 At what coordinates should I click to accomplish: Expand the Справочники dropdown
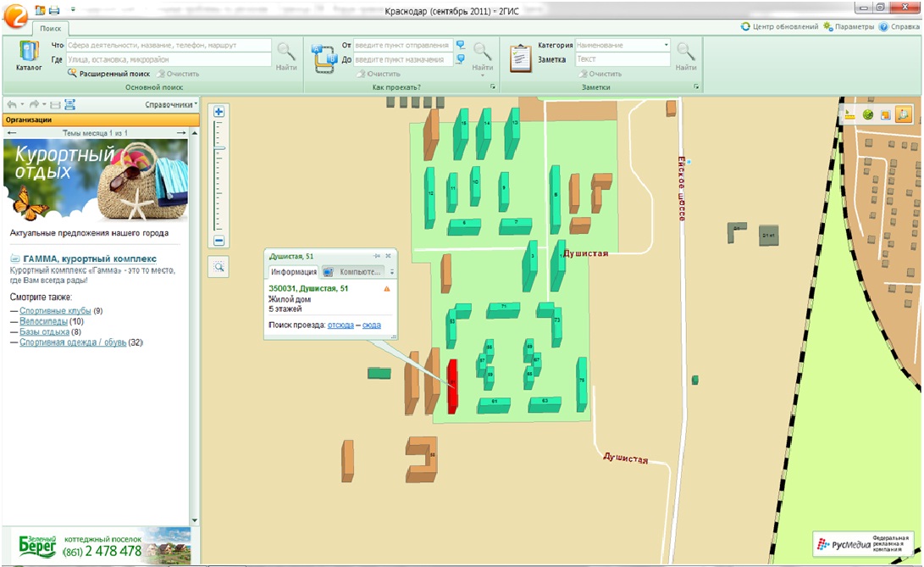171,105
